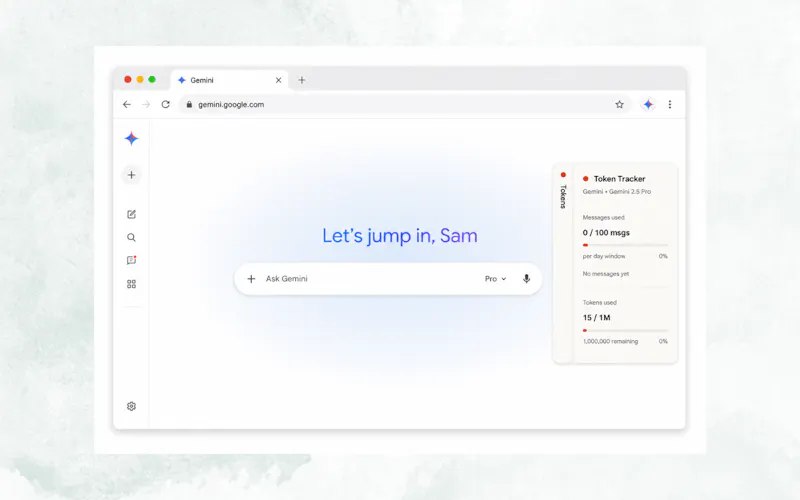Click the green maximize window button

tap(152, 80)
